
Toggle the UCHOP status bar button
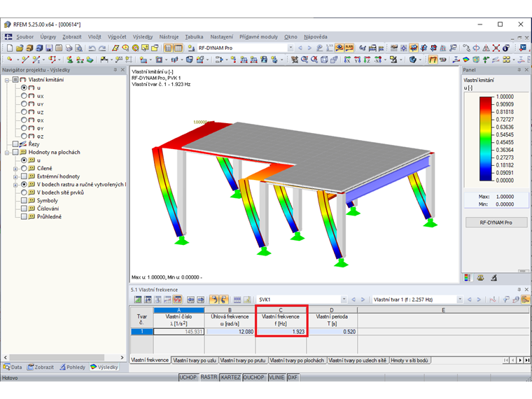188,377
